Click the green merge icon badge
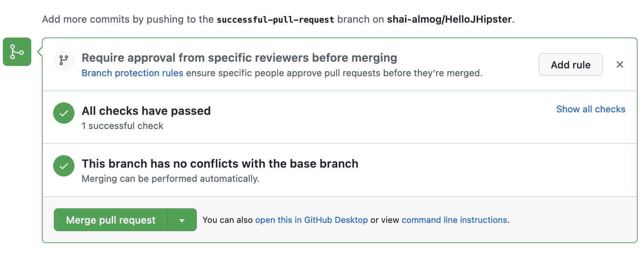 point(17,51)
